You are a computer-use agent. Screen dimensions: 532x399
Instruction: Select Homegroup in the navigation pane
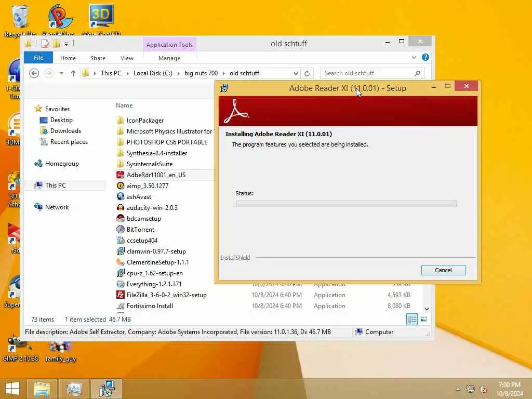tap(56, 164)
